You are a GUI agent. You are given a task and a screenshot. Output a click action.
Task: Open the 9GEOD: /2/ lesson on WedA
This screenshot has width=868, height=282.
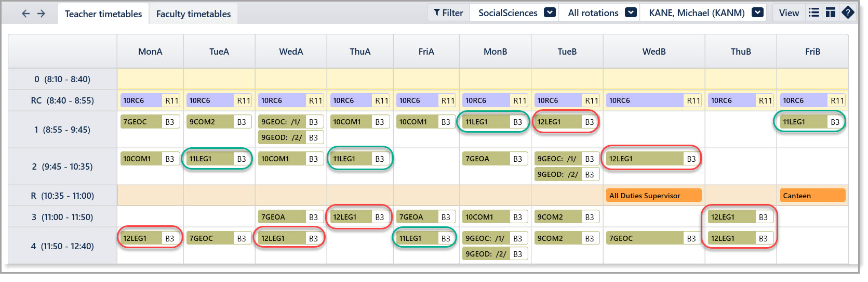point(291,137)
